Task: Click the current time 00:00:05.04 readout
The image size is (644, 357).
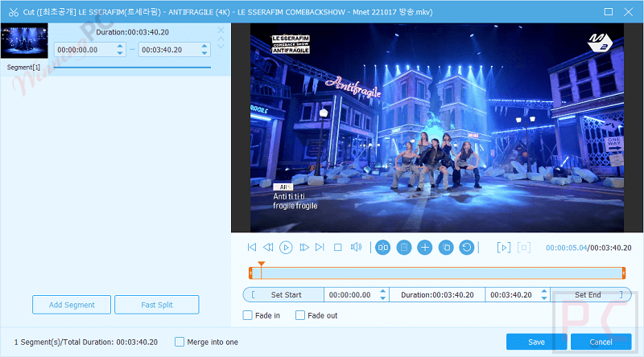Action: (x=566, y=248)
